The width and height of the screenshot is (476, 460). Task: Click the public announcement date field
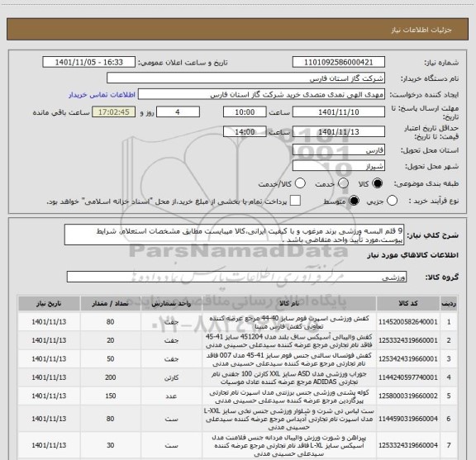(89, 62)
